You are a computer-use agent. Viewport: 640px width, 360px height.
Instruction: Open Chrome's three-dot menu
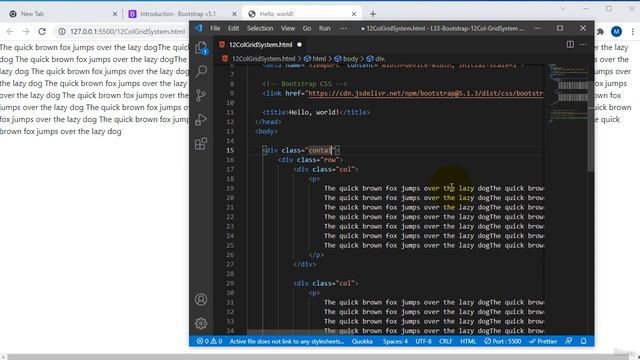(633, 31)
